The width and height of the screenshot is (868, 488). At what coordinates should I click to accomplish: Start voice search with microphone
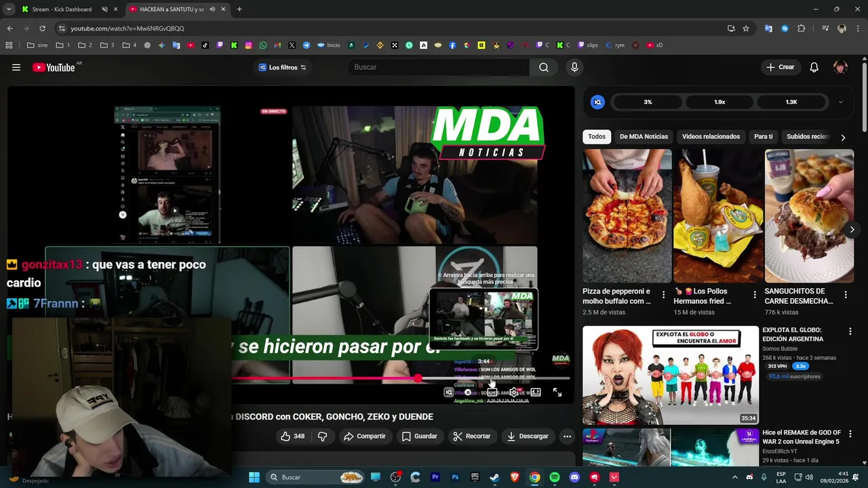click(x=574, y=67)
